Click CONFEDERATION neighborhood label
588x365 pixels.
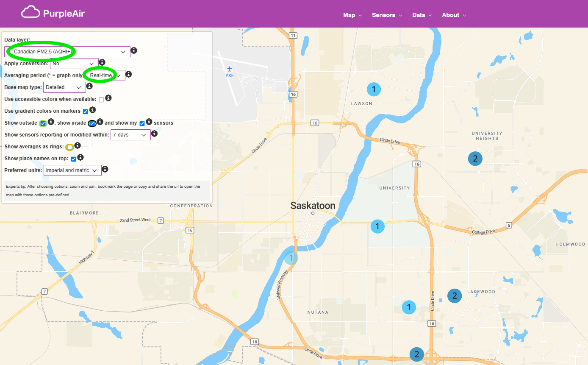tap(191, 206)
